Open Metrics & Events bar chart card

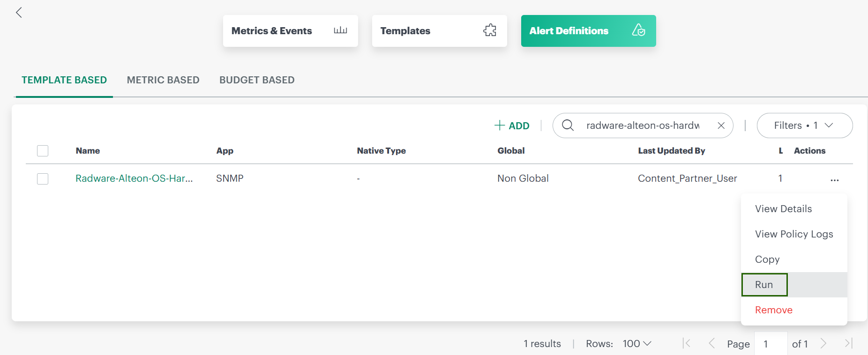[x=290, y=31]
